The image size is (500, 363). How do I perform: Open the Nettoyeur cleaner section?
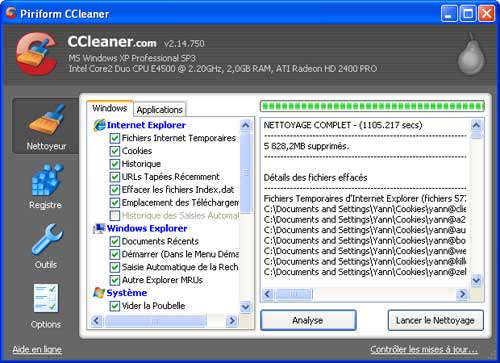pos(46,126)
